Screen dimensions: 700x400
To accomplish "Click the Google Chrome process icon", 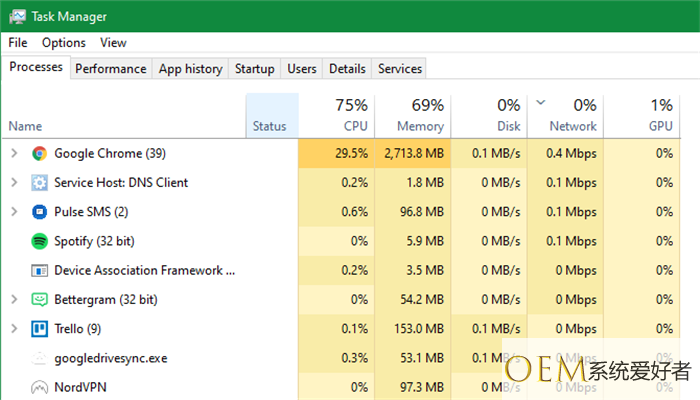I will [39, 154].
